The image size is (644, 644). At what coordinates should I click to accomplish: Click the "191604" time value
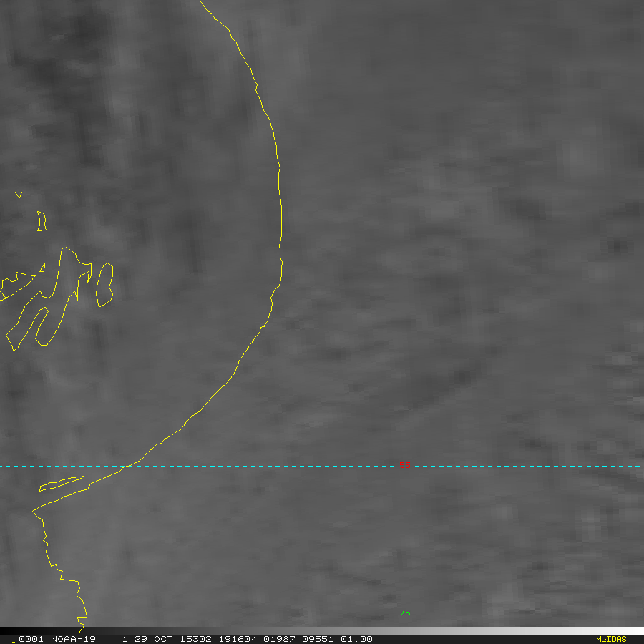[238, 639]
